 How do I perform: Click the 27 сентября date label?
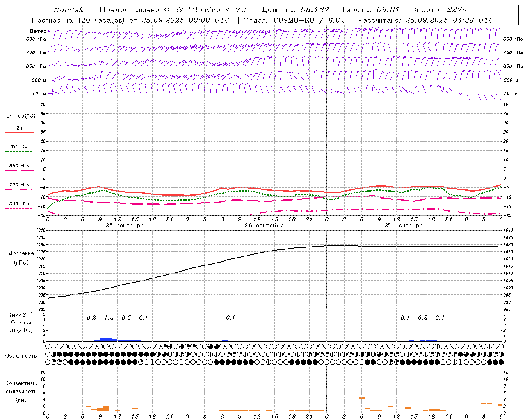point(404,226)
